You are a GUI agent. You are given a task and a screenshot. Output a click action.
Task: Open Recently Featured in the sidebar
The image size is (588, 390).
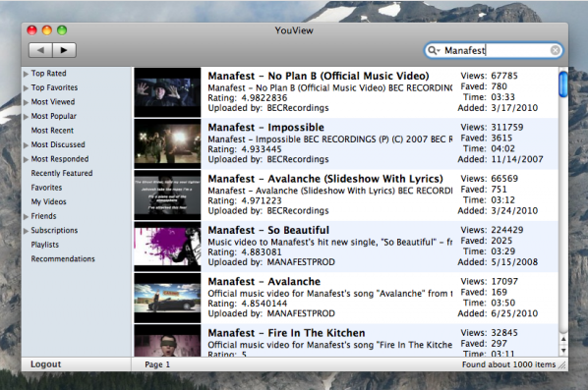click(x=62, y=173)
